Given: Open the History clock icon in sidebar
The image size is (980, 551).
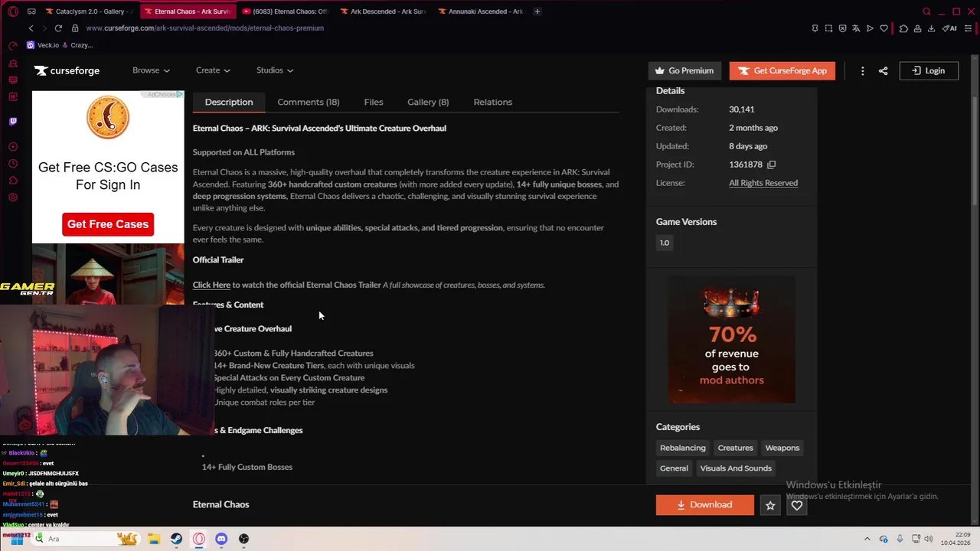Looking at the screenshot, I should (13, 164).
